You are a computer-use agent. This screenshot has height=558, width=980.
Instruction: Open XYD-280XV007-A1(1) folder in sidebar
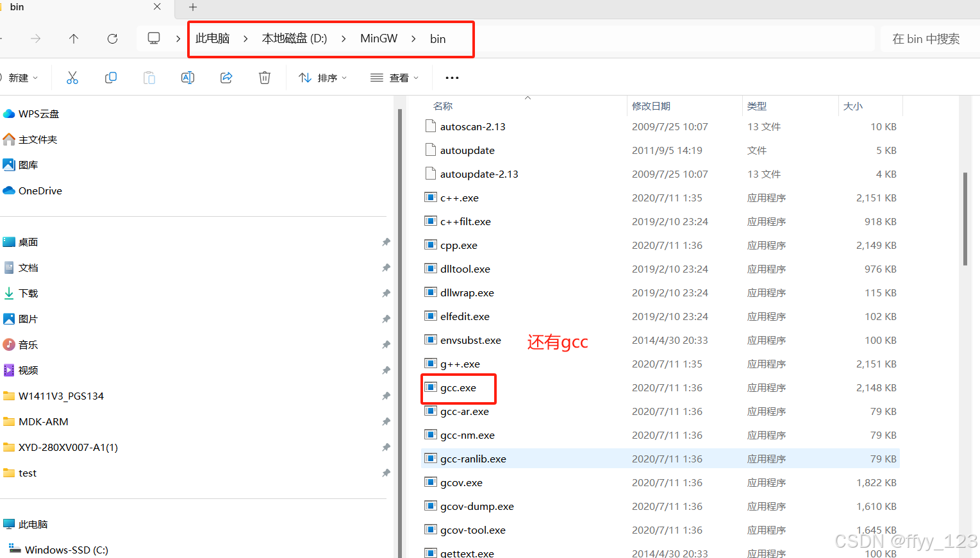coord(61,447)
